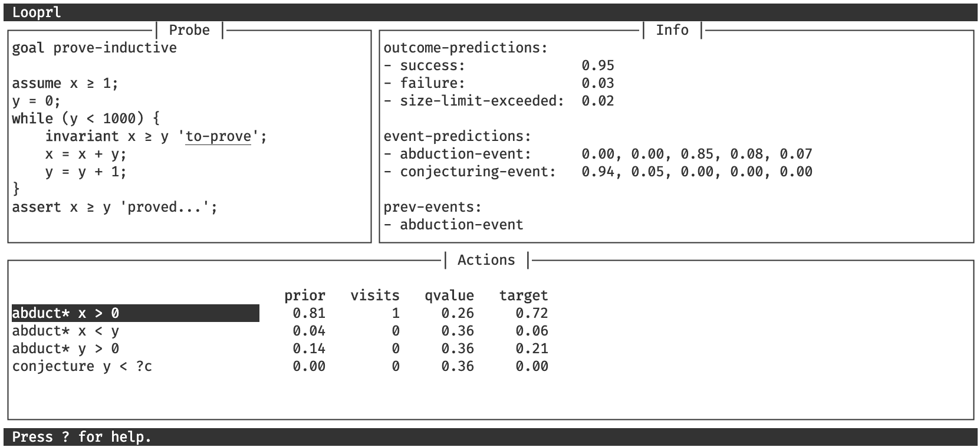Click the 'visits' column header
The width and height of the screenshot is (980, 447).
pos(374,295)
